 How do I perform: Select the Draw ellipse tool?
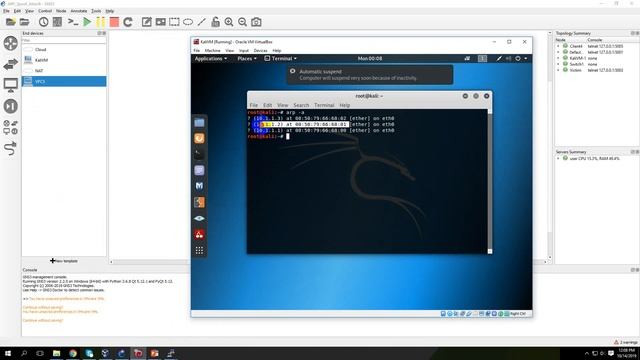point(188,22)
